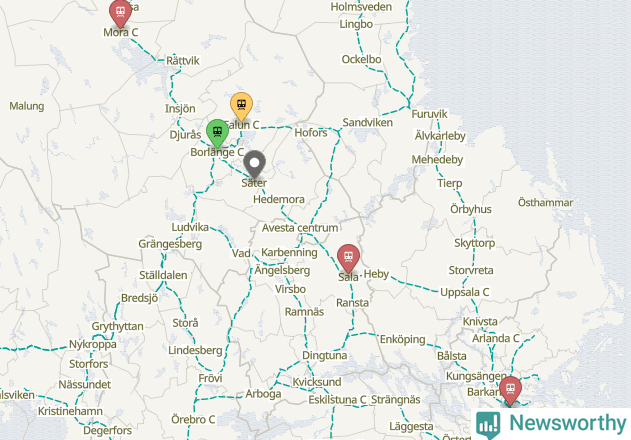The height and width of the screenshot is (440, 631).
Task: Select the gray location pin at Säter
Action: click(x=254, y=164)
